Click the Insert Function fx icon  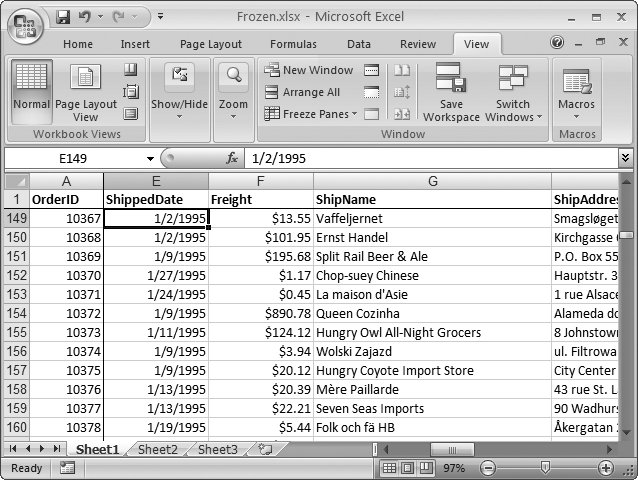232,158
